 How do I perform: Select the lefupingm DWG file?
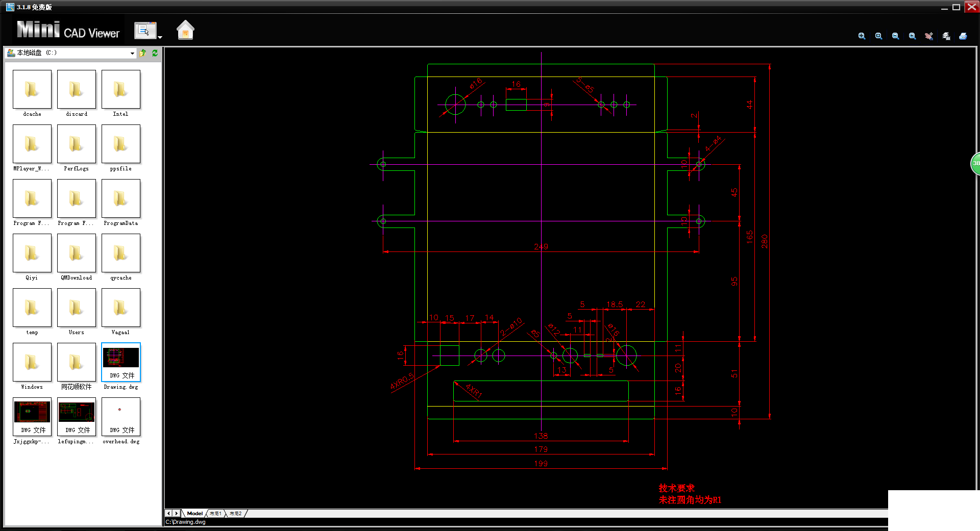76,421
